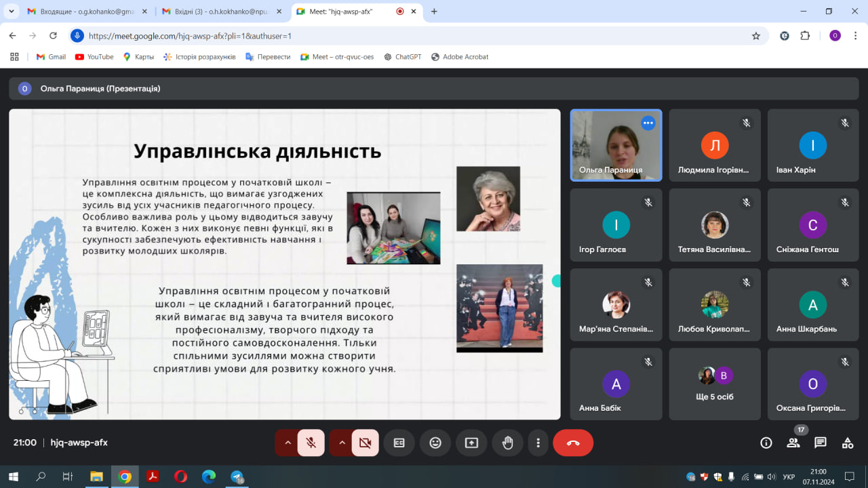This screenshot has width=868, height=488.
Task: Toggle the camera on/off button
Action: (366, 443)
